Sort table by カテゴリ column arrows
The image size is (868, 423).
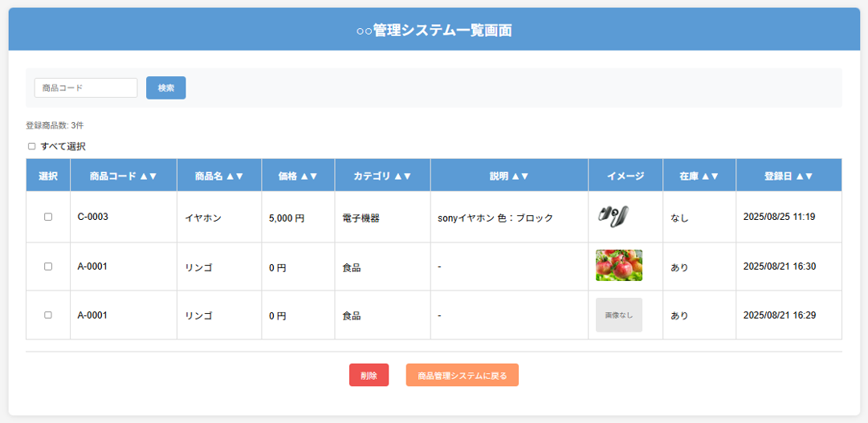(x=401, y=176)
